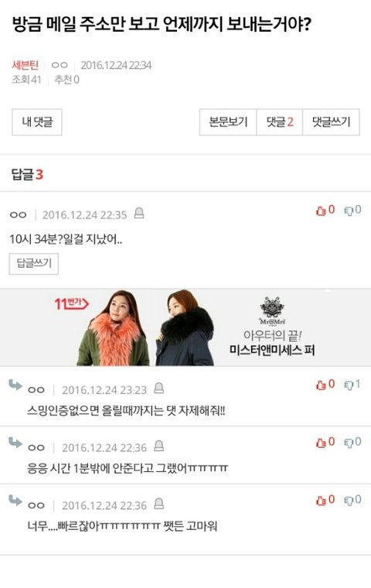Dislike the 22:35 comment with thumbs-down
The width and height of the screenshot is (371, 588).
[x=352, y=210]
